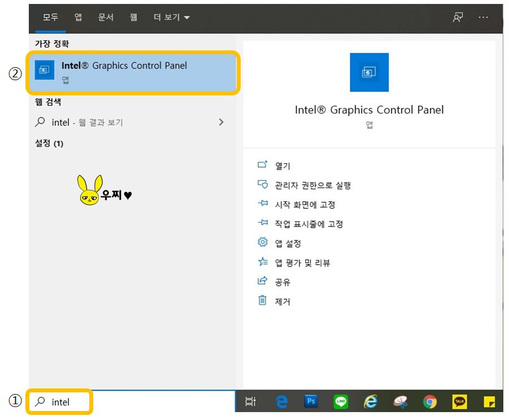509x420 pixels.
Task: Click the search box magnifier icon
Action: tap(40, 401)
